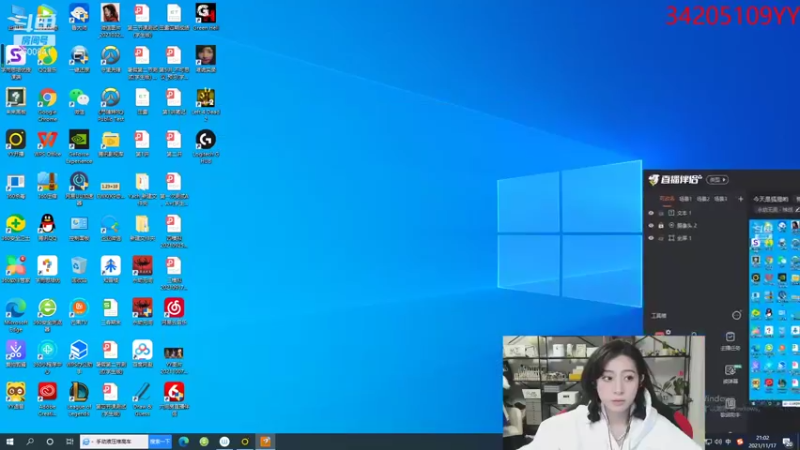Open the purple S app shortcut
Image resolution: width=800 pixels, height=450 pixels.
(x=16, y=56)
